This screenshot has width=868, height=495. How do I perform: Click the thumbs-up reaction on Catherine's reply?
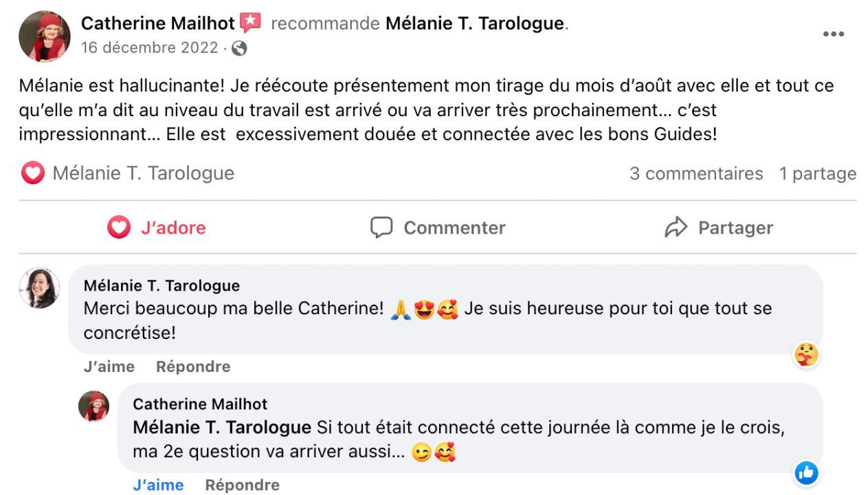point(806,473)
